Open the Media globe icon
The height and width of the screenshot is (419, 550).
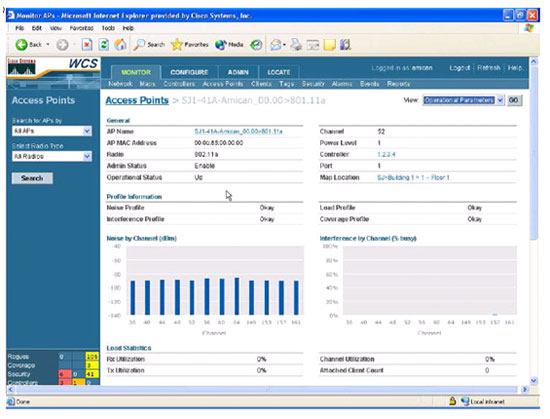[221, 45]
